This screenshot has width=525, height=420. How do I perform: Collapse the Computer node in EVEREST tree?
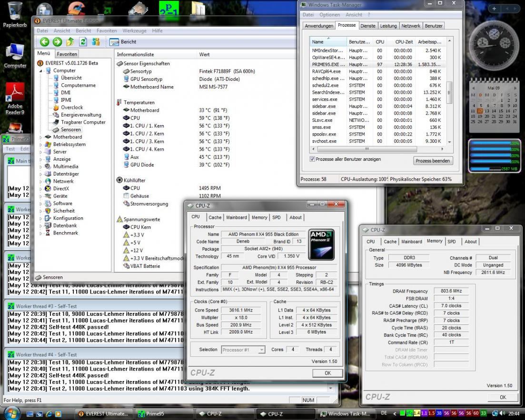41,71
